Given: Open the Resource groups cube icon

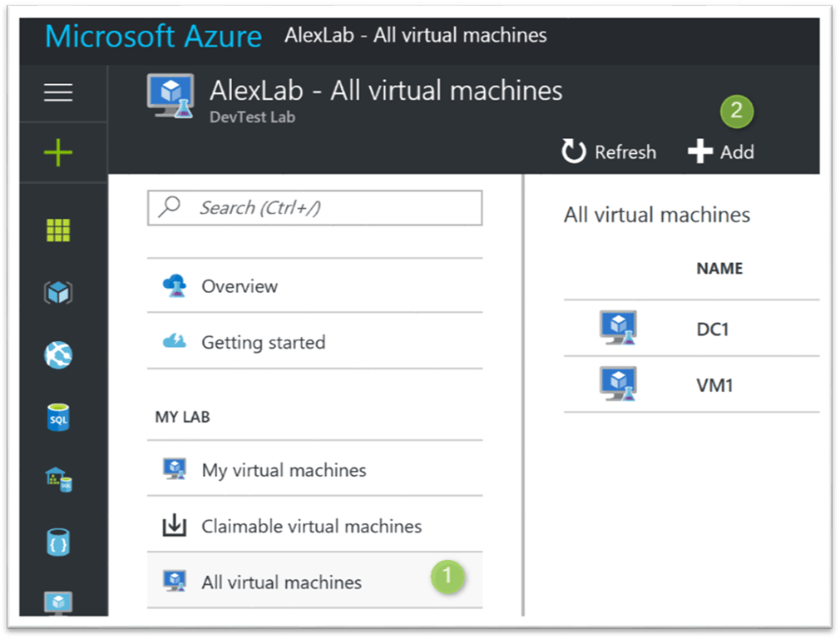Looking at the screenshot, I should pos(58,293).
